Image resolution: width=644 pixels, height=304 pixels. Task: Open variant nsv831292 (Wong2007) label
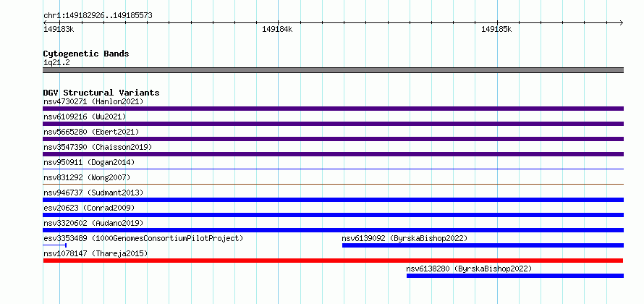[x=87, y=177]
